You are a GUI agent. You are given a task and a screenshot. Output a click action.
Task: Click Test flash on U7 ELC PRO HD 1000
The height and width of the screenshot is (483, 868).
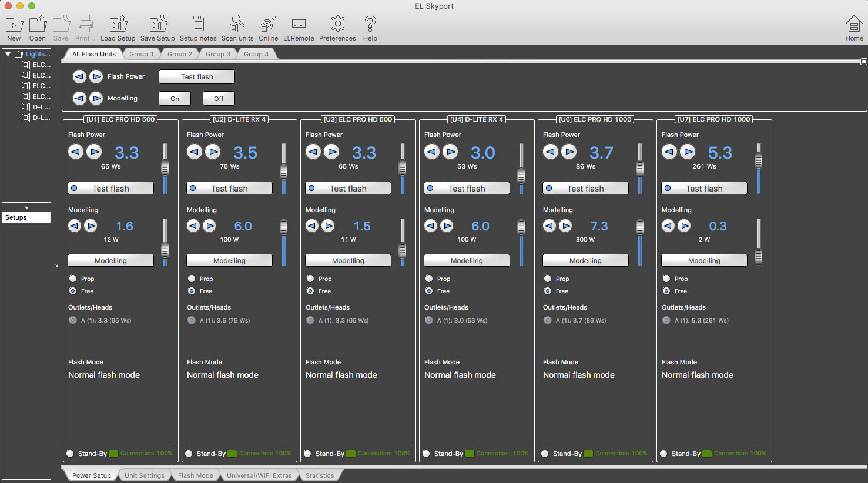coord(705,188)
